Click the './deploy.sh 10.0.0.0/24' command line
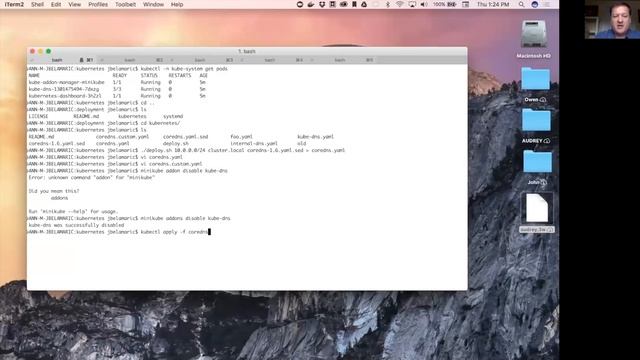Screen dimensions: 640x360 coord(187,150)
